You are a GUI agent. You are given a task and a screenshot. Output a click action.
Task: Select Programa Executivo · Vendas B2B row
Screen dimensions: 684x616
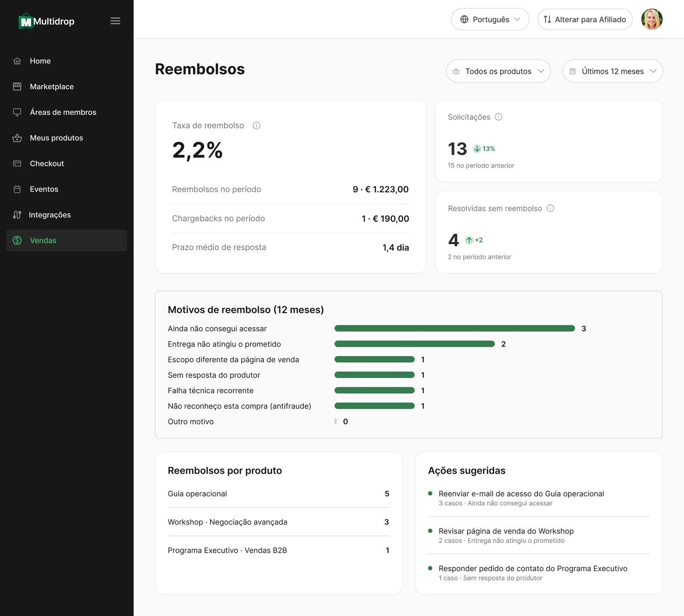(x=278, y=550)
